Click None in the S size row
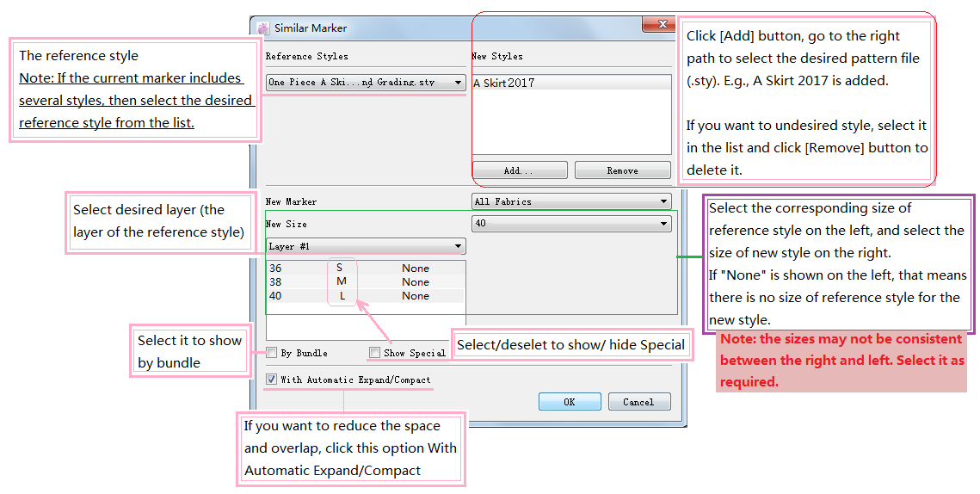 coord(415,269)
